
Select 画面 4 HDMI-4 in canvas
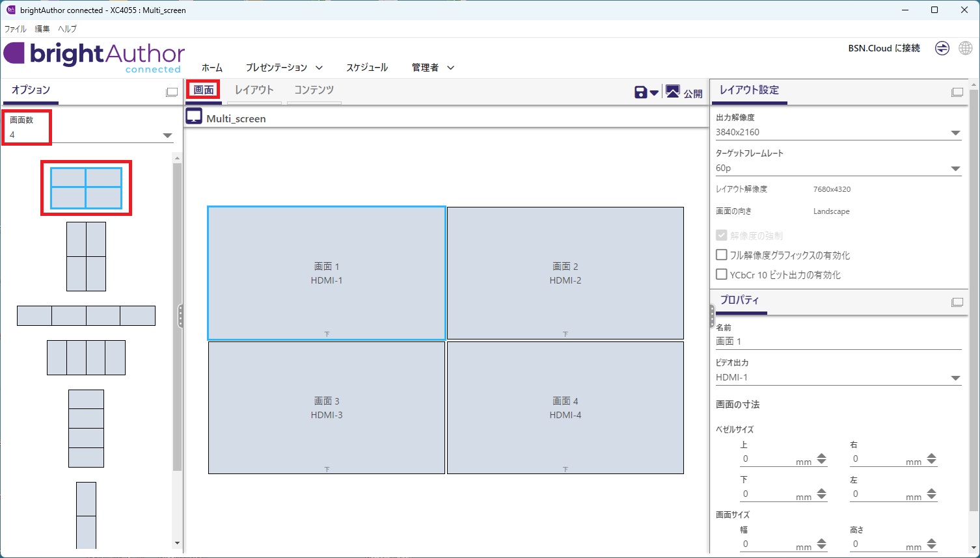pyautogui.click(x=565, y=408)
